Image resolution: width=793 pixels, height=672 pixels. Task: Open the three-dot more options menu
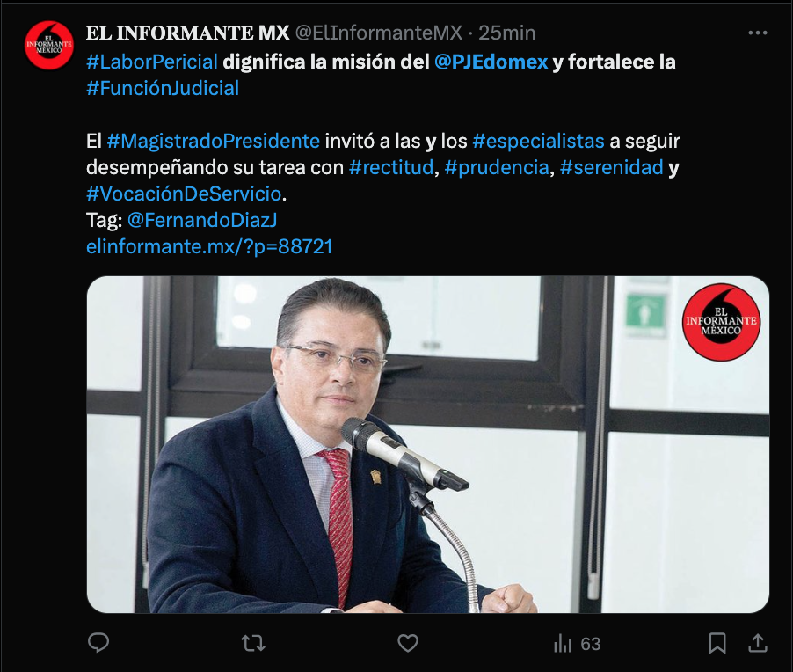click(758, 33)
